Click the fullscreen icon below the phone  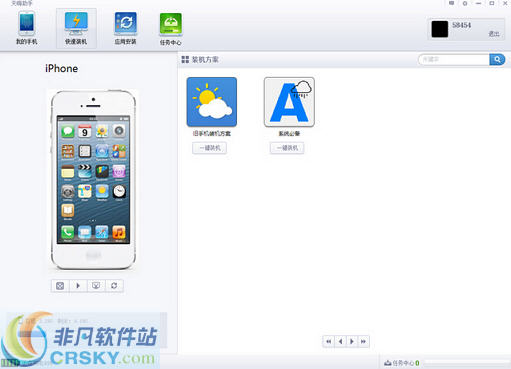tap(60, 286)
